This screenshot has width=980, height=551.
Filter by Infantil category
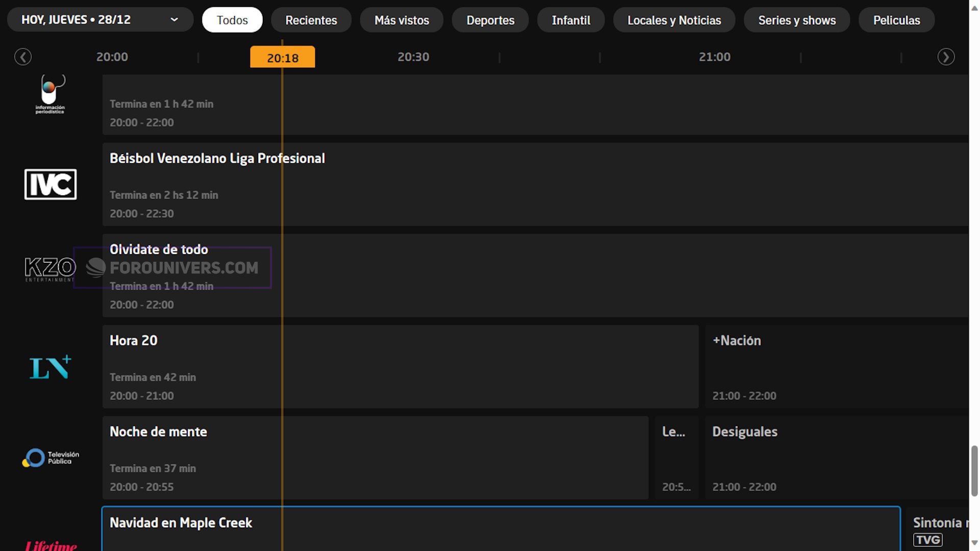[x=571, y=20]
